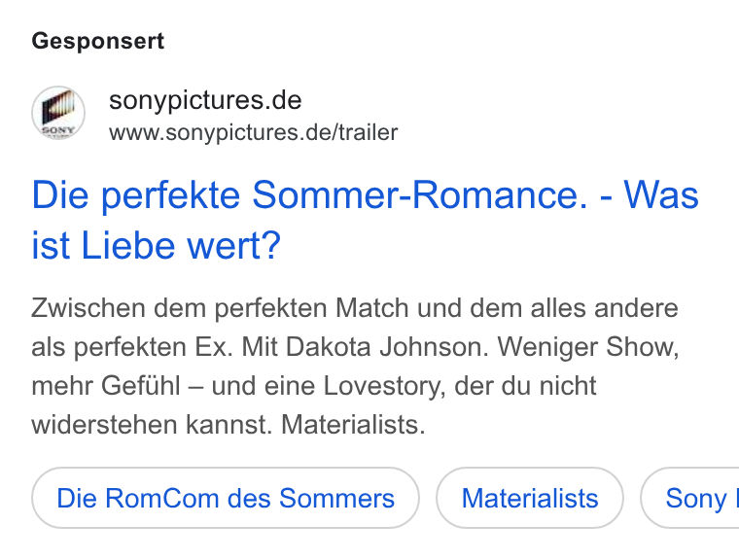Image resolution: width=739 pixels, height=560 pixels.
Task: Select the 'Die RomCom des Sommers' chip
Action: (x=226, y=498)
